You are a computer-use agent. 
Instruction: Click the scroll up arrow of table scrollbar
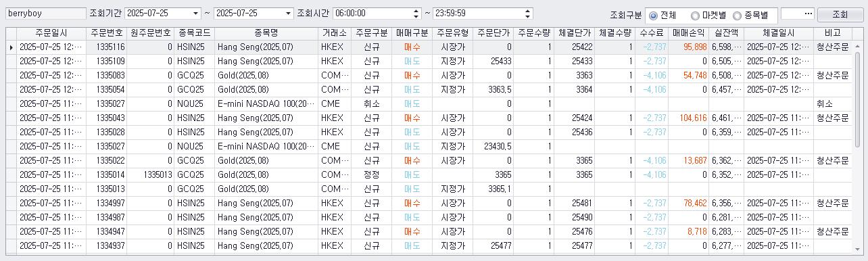(x=858, y=33)
